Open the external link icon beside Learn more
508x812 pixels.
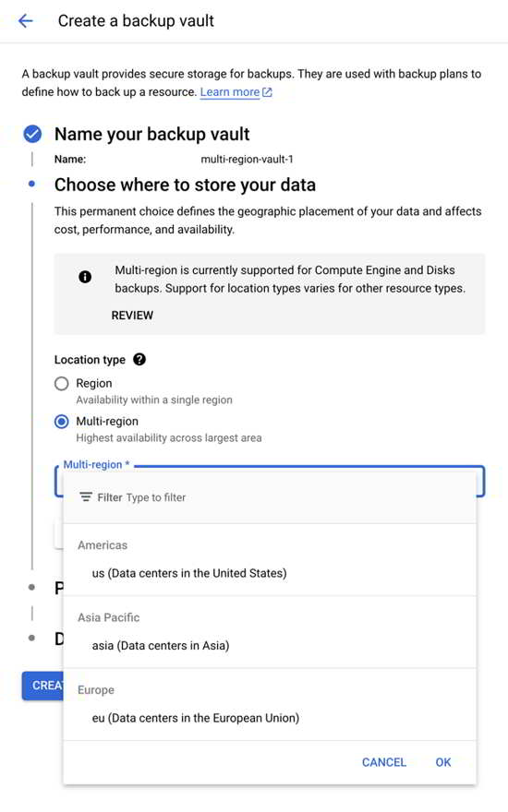coord(267,92)
